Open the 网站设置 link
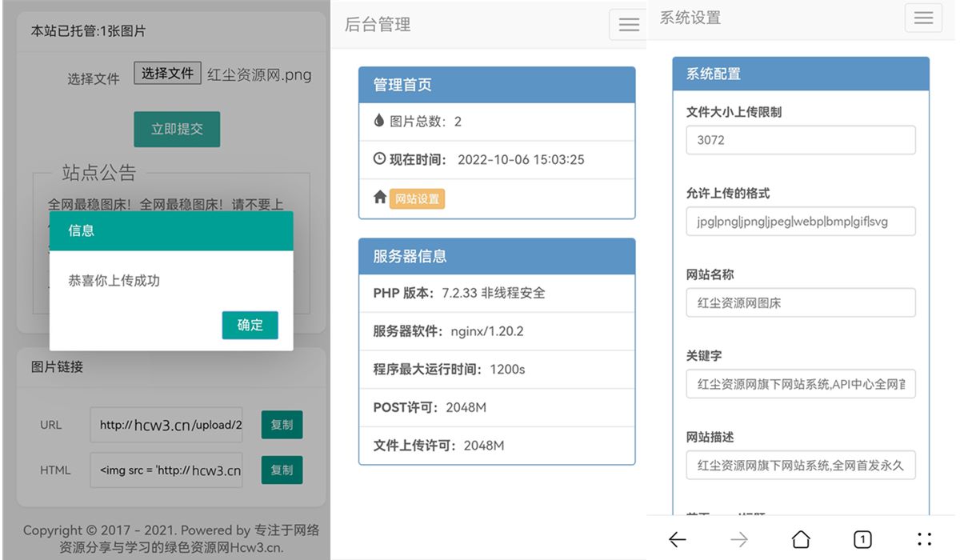The image size is (960, 560). [x=417, y=199]
